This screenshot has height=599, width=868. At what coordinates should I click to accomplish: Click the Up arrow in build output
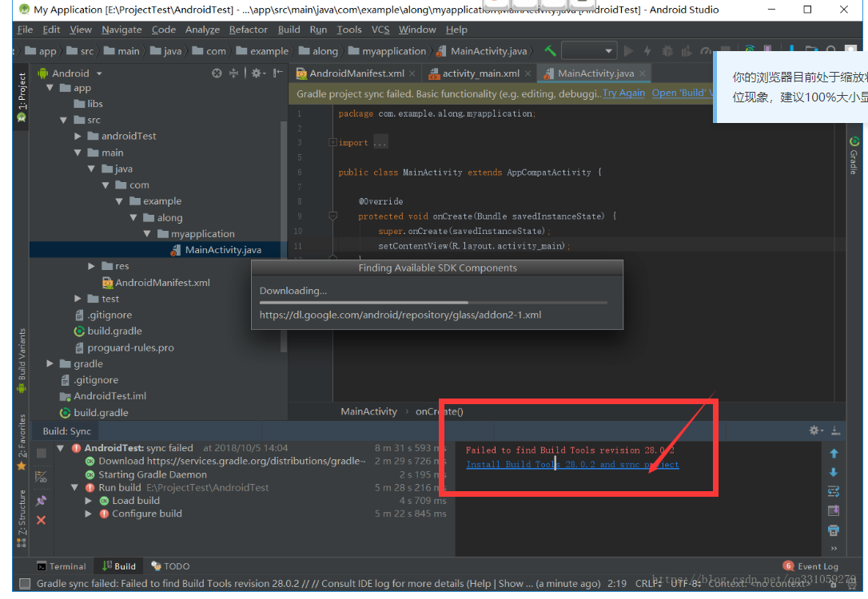[834, 454]
